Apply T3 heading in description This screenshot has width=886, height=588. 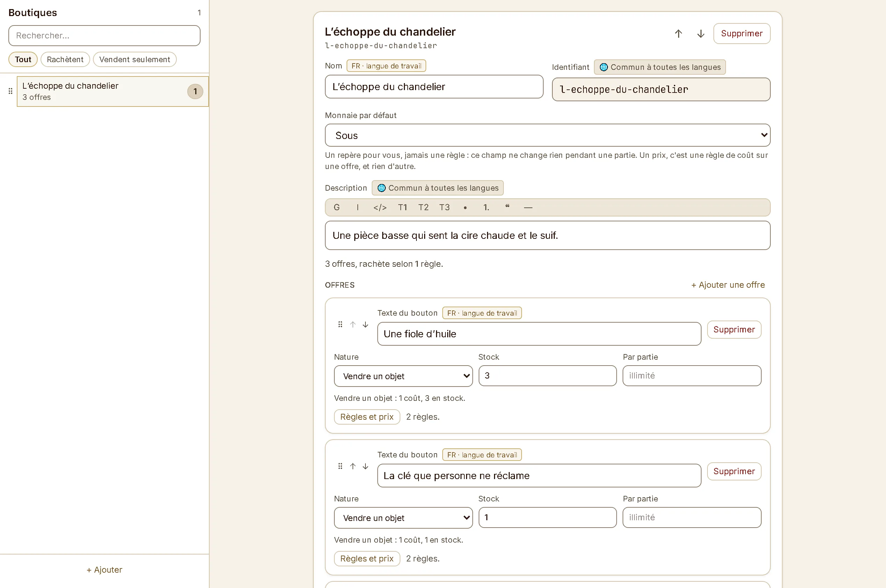click(444, 207)
